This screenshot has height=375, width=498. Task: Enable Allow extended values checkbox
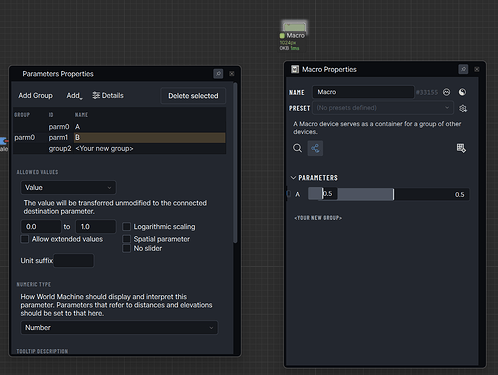click(25, 239)
